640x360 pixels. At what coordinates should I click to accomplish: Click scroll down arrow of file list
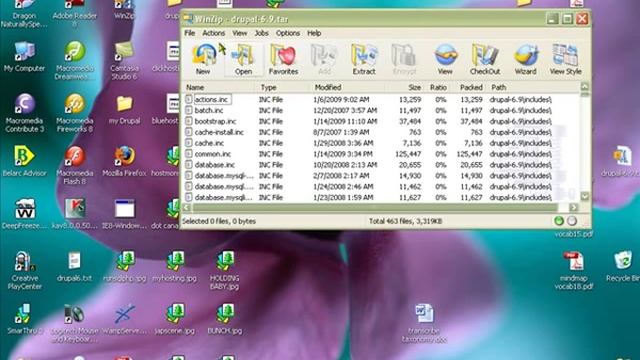(584, 196)
